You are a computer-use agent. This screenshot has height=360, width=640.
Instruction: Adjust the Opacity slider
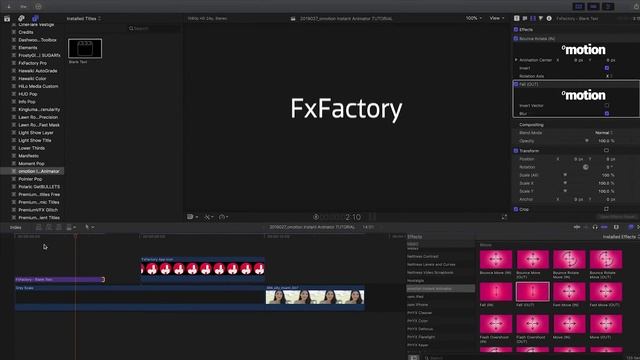(587, 141)
